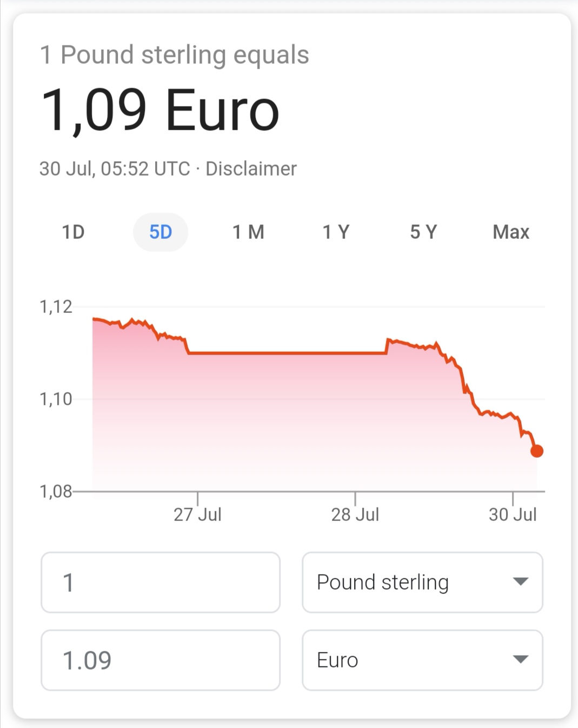This screenshot has height=728, width=578.
Task: Open the Pound sterling currency dropdown
Action: (x=422, y=582)
